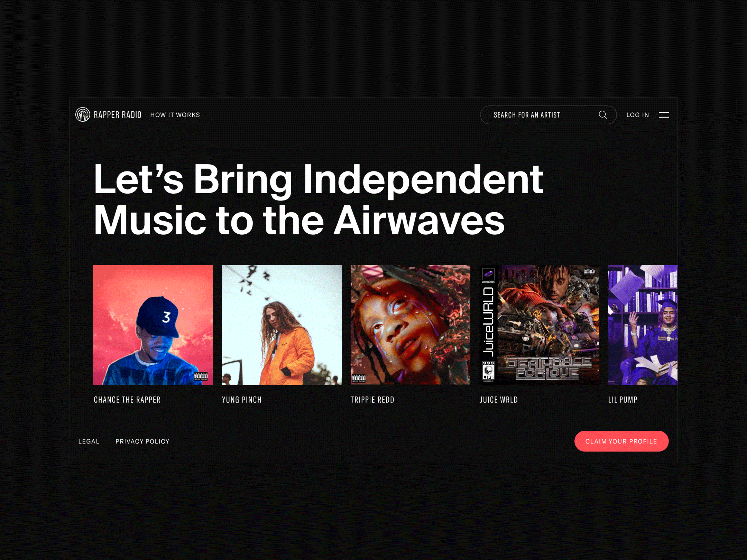Open the hamburger menu icon
The image size is (747, 560).
click(x=664, y=115)
